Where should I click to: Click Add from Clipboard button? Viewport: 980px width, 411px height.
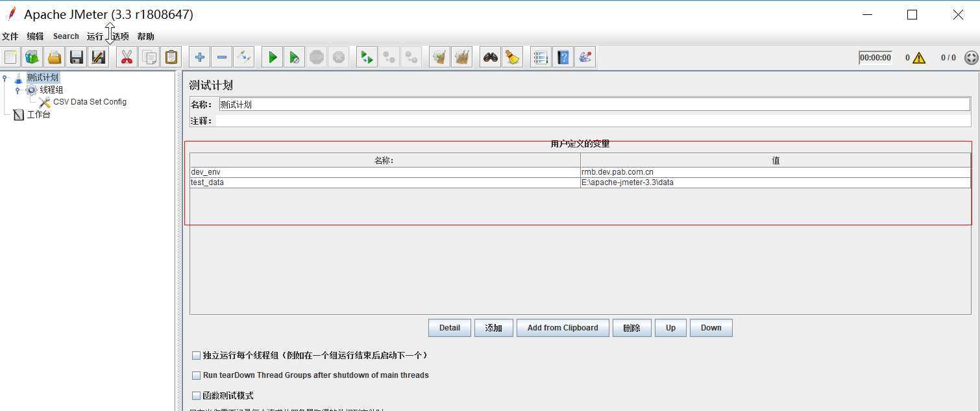pyautogui.click(x=563, y=328)
